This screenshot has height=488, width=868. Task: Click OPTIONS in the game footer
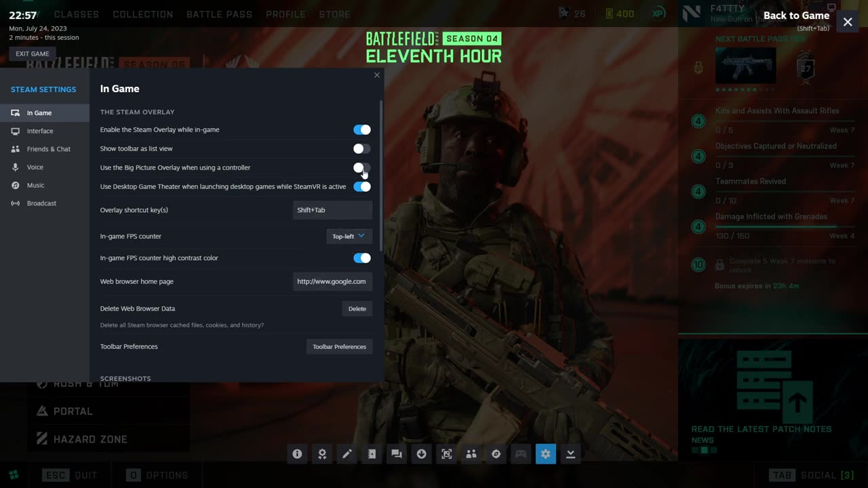point(157,475)
